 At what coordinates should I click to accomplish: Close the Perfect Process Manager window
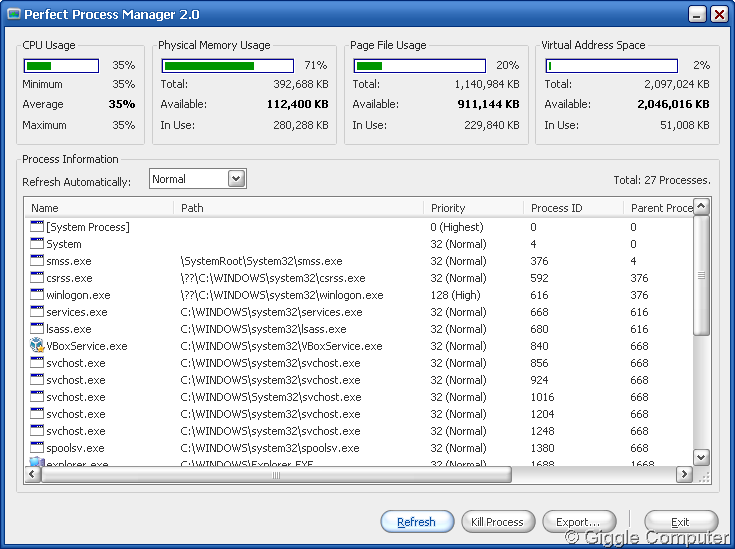tap(719, 14)
